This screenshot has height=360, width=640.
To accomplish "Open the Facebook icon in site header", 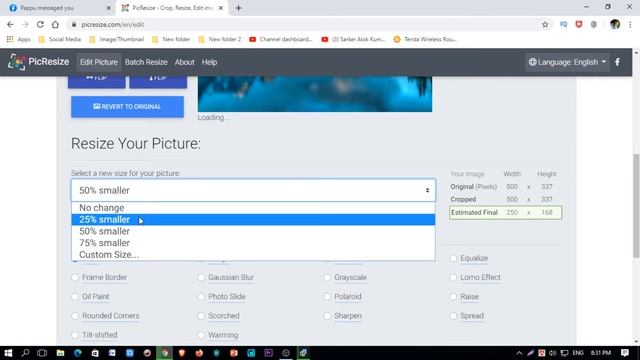I will 618,62.
